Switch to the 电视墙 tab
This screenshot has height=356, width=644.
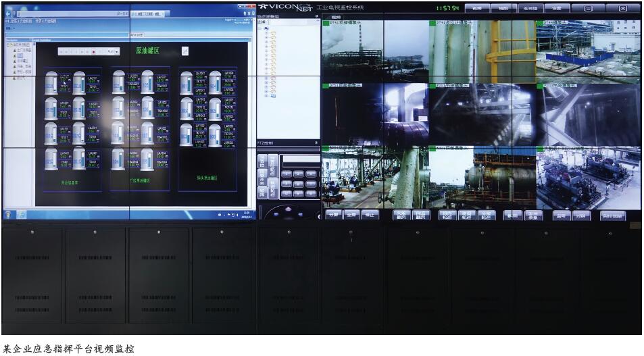point(530,8)
